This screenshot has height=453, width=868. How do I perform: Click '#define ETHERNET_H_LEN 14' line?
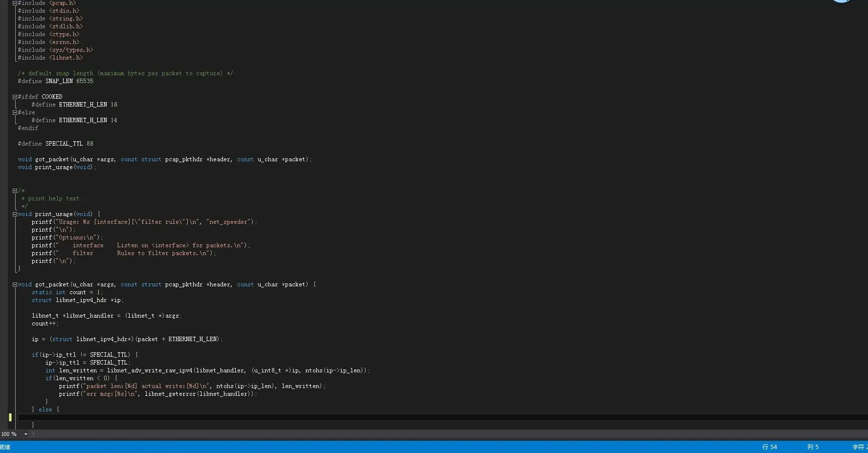(x=74, y=120)
